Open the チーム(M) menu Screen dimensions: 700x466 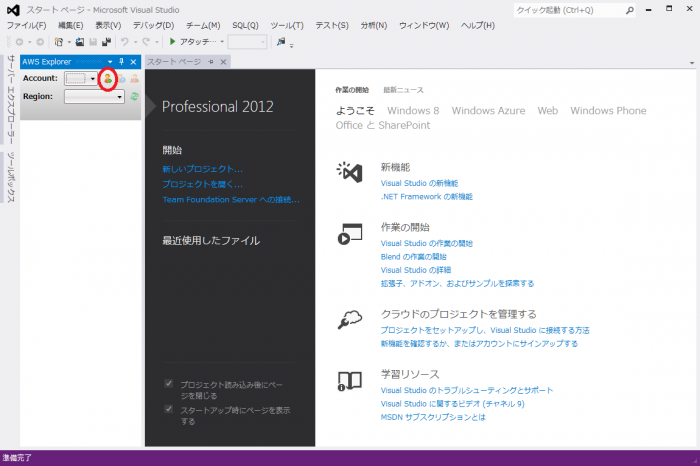[203, 25]
